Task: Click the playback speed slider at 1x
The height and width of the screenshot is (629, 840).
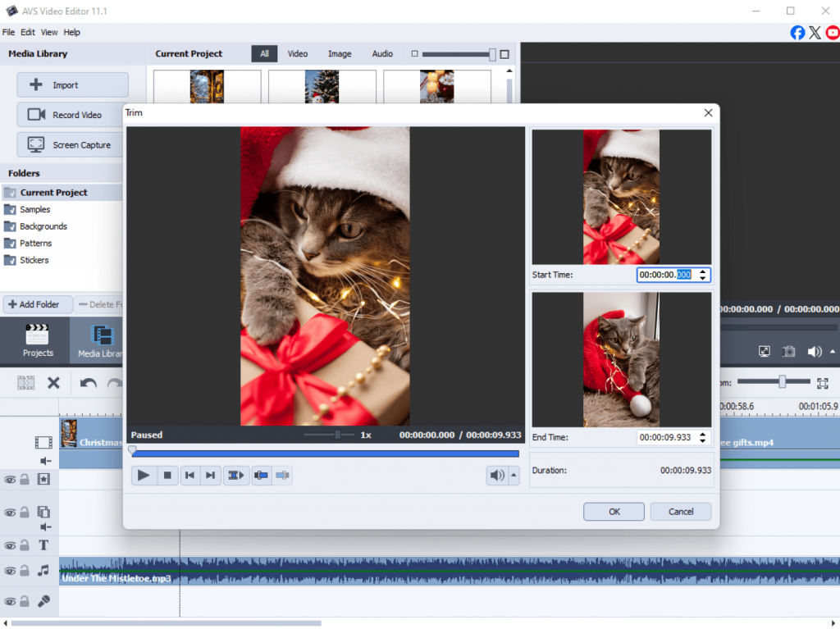Action: (337, 435)
